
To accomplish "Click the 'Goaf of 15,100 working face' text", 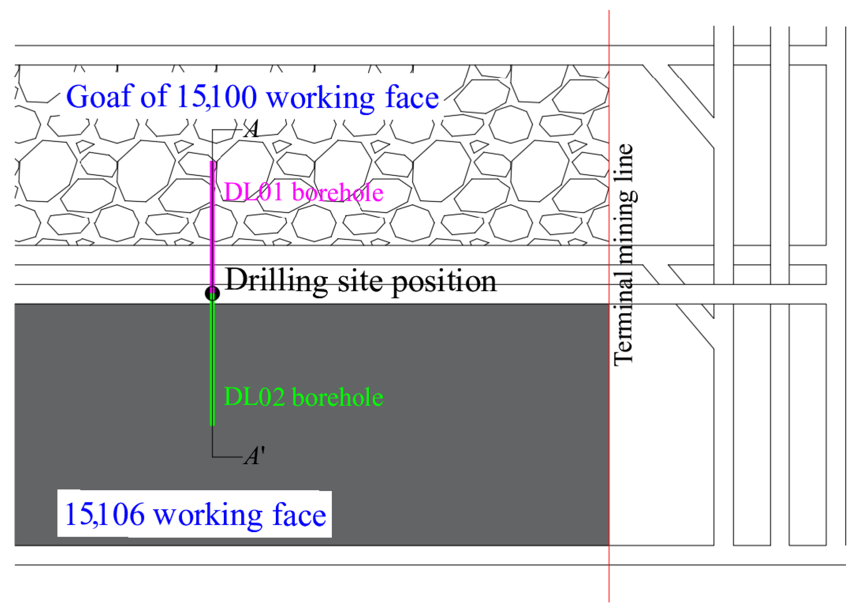I will pyautogui.click(x=253, y=97).
